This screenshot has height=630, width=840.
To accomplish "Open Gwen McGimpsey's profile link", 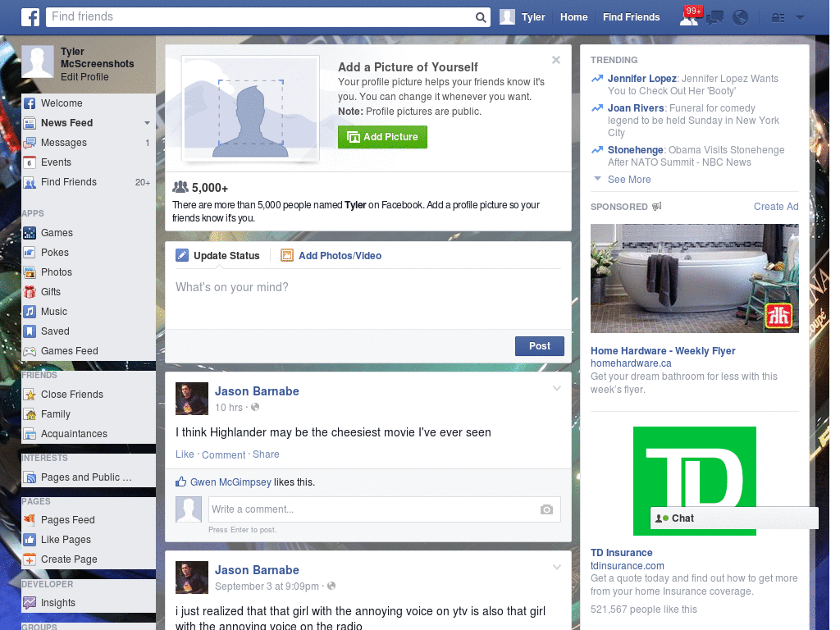I will pyautogui.click(x=231, y=482).
